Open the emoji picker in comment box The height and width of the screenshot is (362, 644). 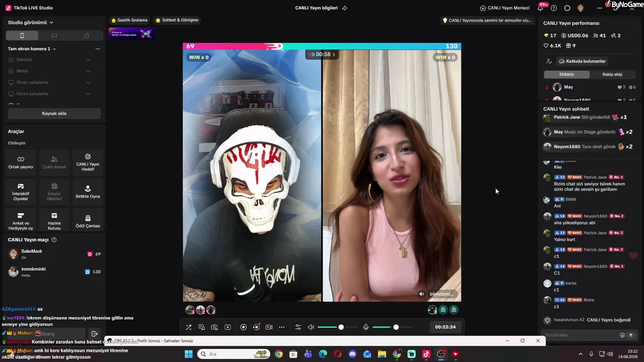pos(622,335)
